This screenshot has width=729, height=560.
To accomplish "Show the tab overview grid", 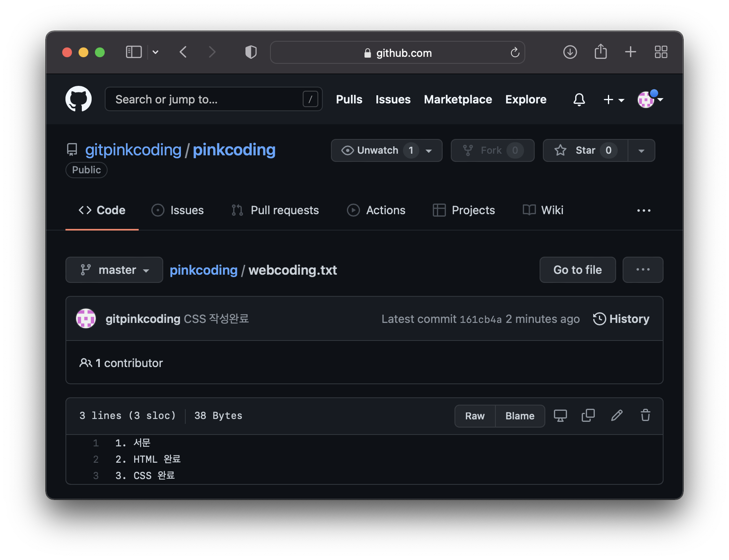I will pos(661,52).
